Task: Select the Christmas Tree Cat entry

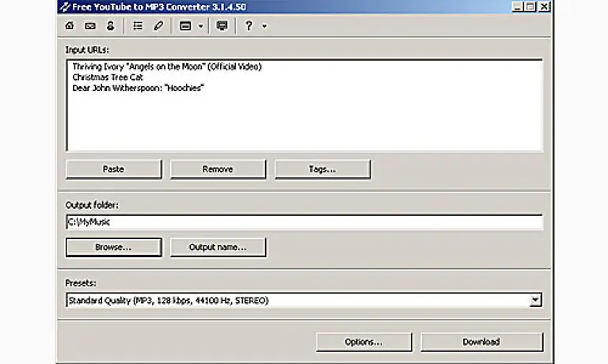Action: [x=108, y=77]
